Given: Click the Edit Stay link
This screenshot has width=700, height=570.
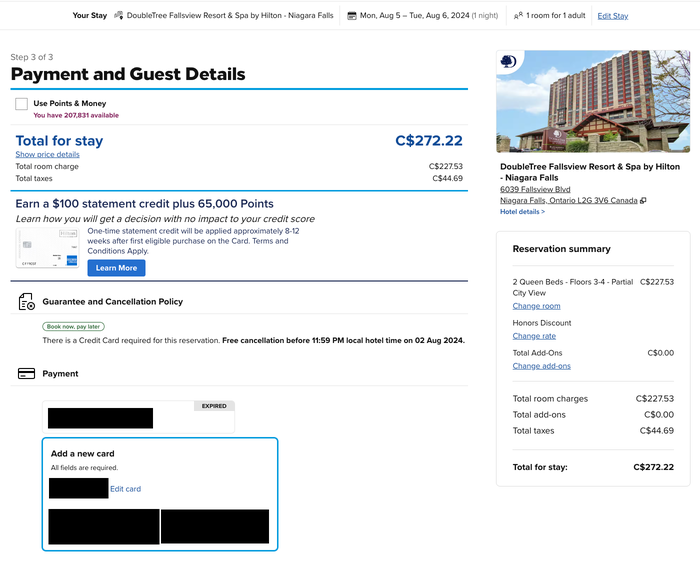Looking at the screenshot, I should (x=612, y=16).
